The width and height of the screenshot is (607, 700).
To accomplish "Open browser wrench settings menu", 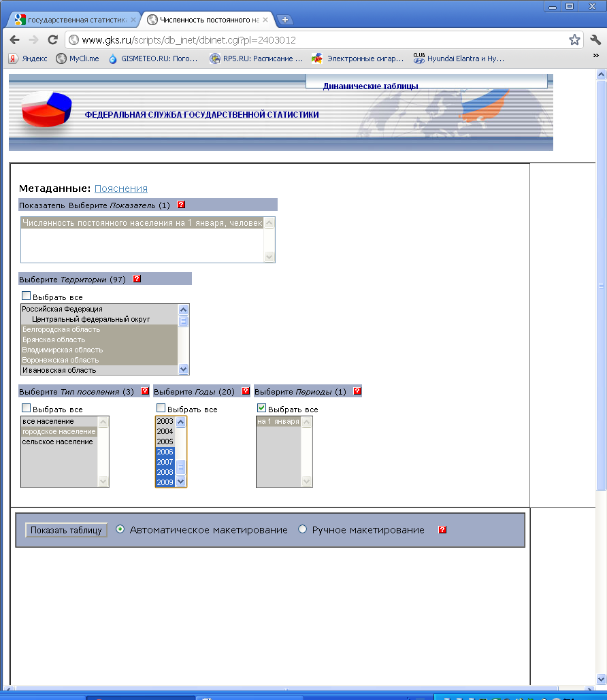I will pos(595,39).
